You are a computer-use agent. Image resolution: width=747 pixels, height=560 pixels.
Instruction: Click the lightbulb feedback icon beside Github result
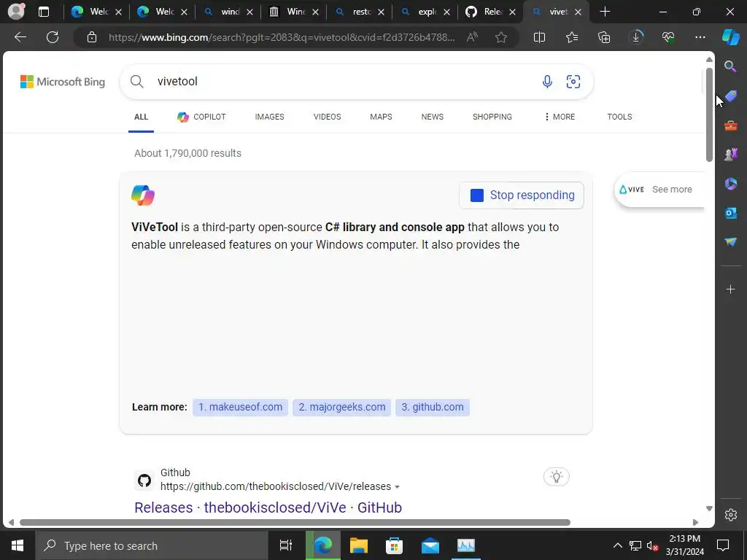coord(557,477)
